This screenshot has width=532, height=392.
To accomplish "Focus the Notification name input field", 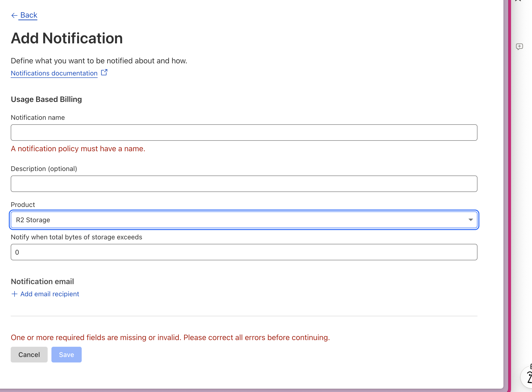I will click(244, 132).
